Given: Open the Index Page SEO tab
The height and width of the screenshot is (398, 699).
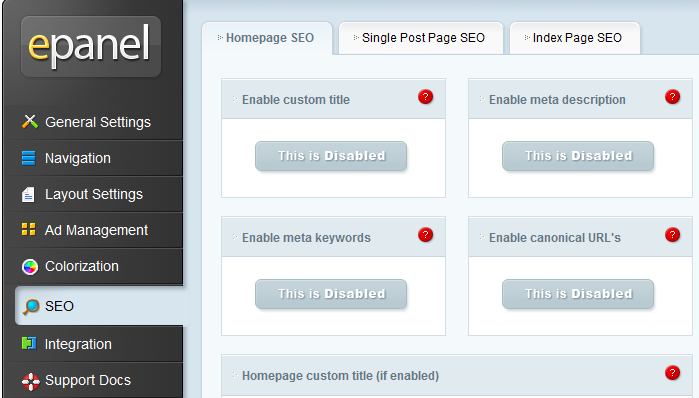Looking at the screenshot, I should click(575, 38).
